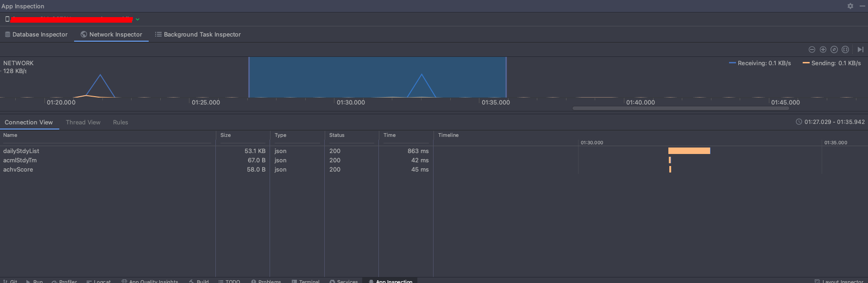Image resolution: width=868 pixels, height=283 pixels.
Task: Click the acmlStdyTm timeline bar
Action: coord(670,160)
